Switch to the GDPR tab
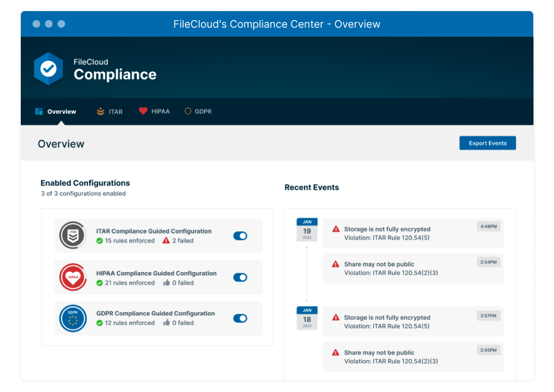Screen dimensions: 554x392 coord(198,112)
